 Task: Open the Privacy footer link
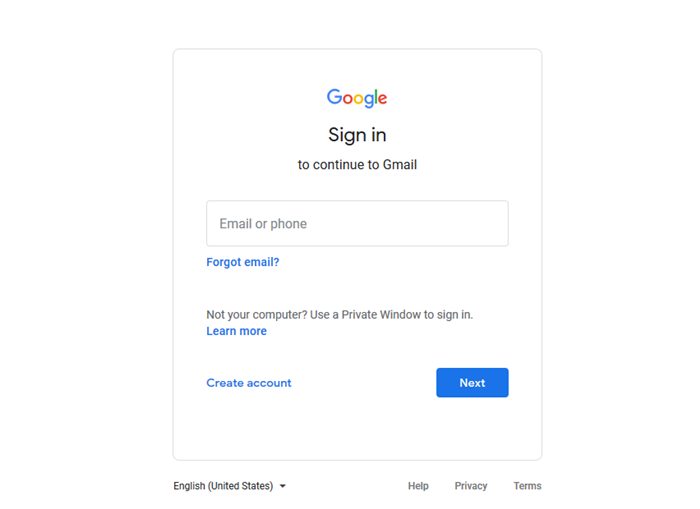coord(471,486)
